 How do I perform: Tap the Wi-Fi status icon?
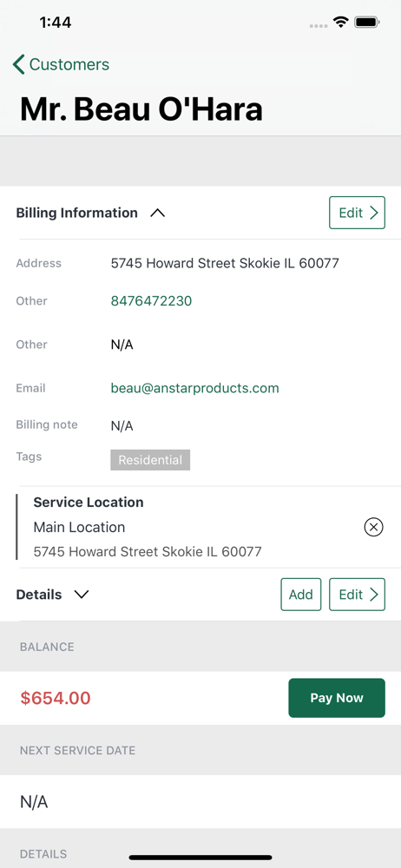coord(340,23)
